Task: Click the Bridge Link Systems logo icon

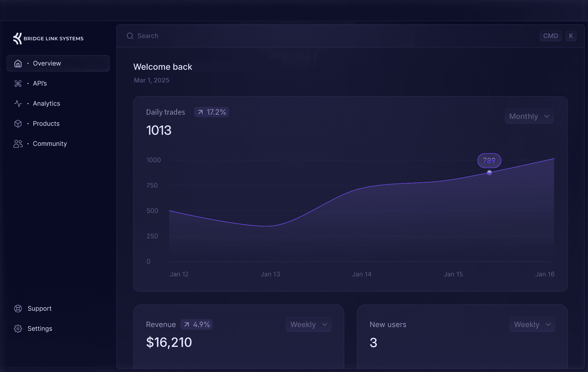Action: point(17,39)
